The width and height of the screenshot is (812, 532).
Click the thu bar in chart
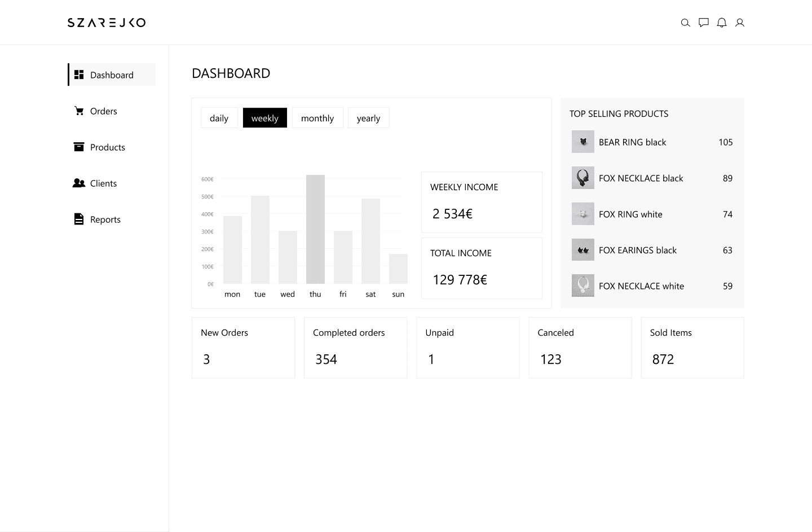coord(315,229)
